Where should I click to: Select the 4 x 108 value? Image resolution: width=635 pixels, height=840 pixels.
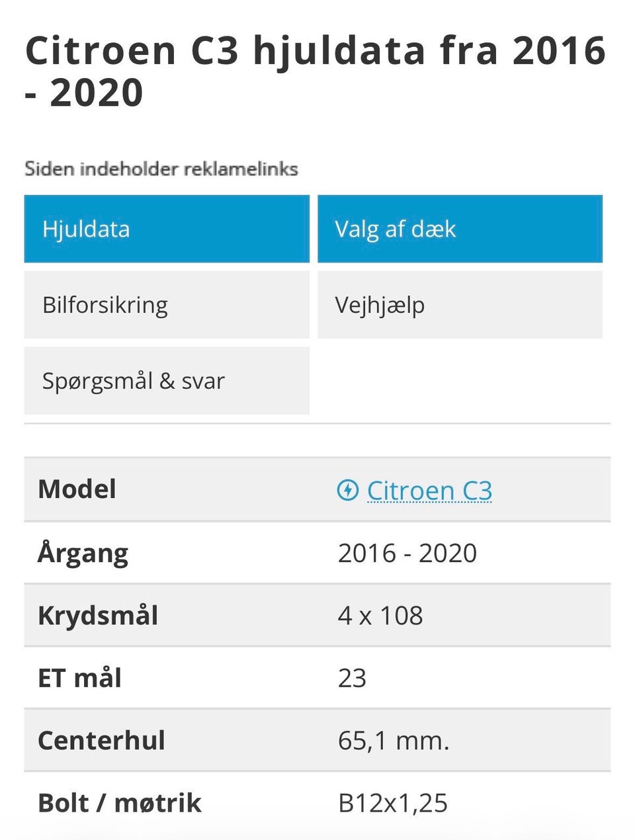pyautogui.click(x=380, y=615)
